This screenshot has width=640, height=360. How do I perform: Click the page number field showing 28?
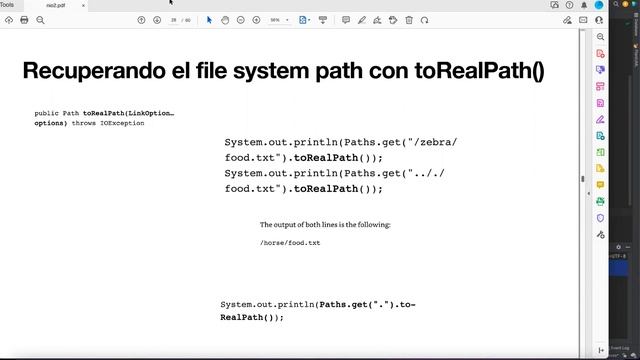click(x=173, y=20)
